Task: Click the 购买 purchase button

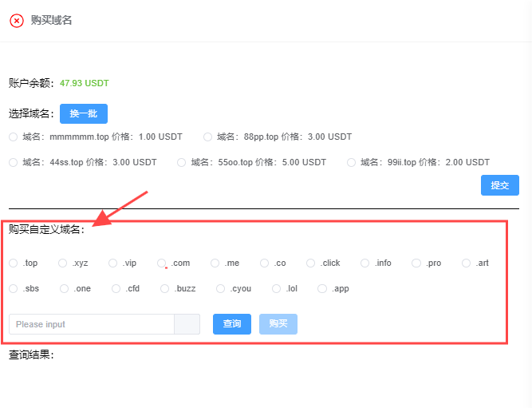Action: (278, 324)
